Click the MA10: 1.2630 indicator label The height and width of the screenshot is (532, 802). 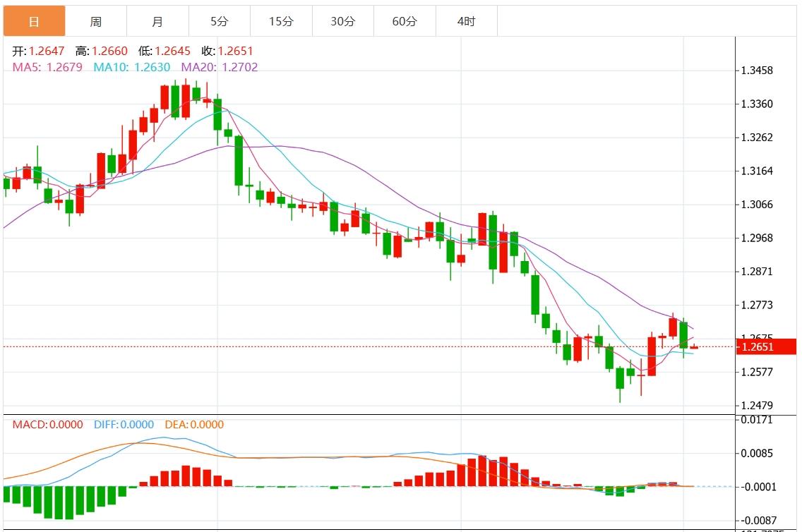pyautogui.click(x=133, y=67)
